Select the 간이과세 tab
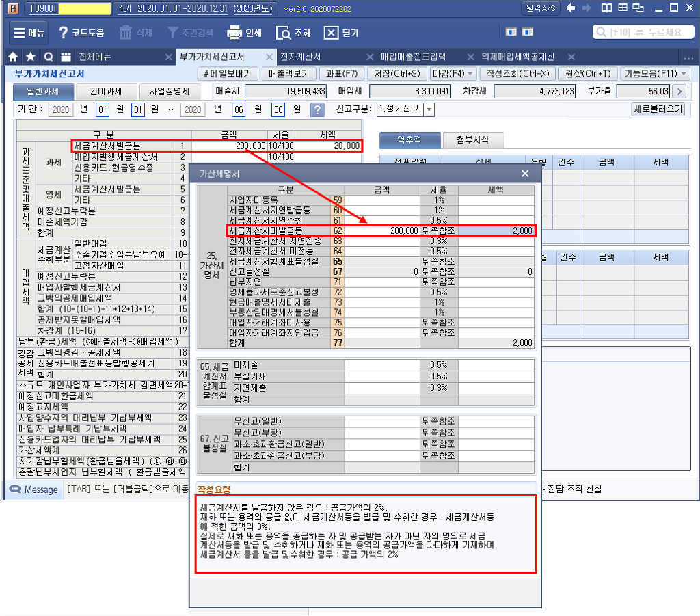This screenshot has height=616, width=700. (x=106, y=91)
